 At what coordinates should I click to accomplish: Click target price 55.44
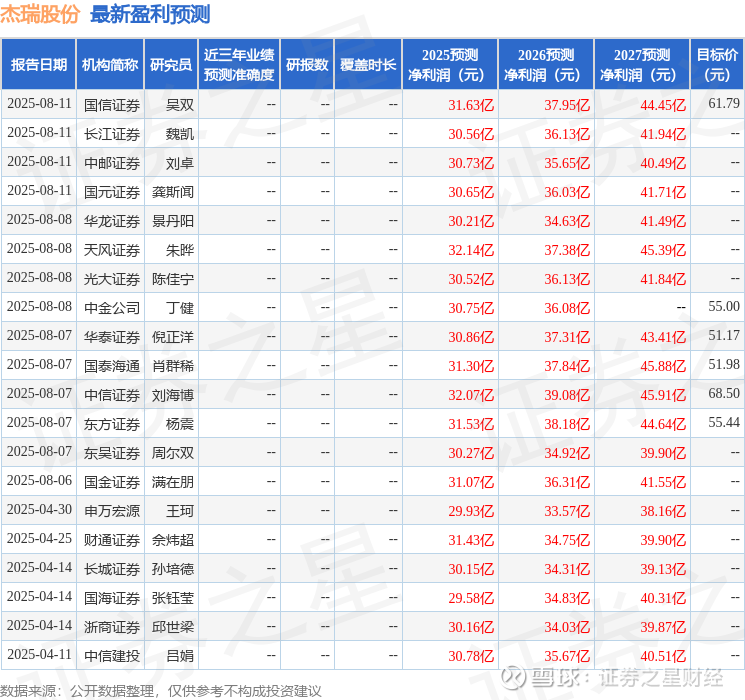tap(724, 422)
